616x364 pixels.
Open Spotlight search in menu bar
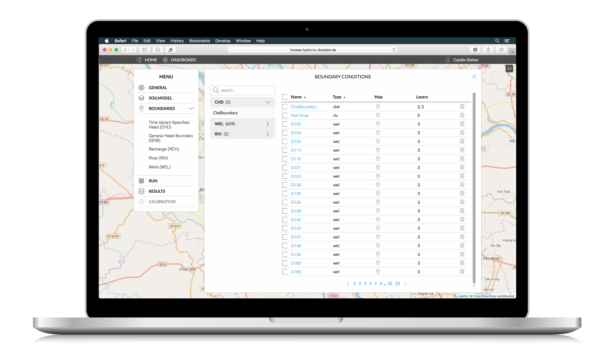pos(497,41)
